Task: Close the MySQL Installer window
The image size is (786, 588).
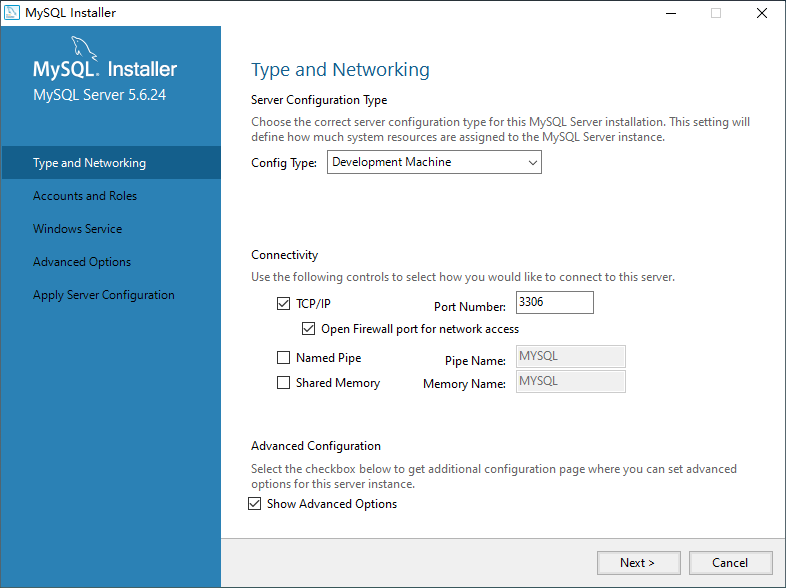Action: (x=762, y=13)
